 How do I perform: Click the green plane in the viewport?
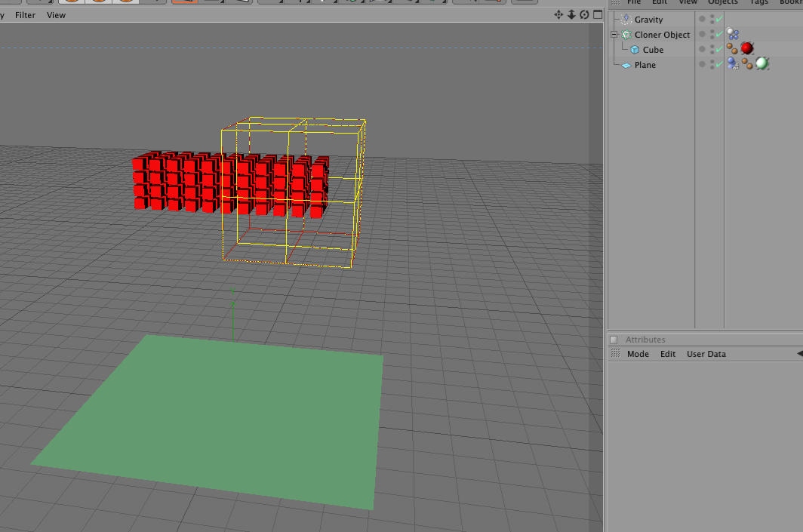pos(226,420)
